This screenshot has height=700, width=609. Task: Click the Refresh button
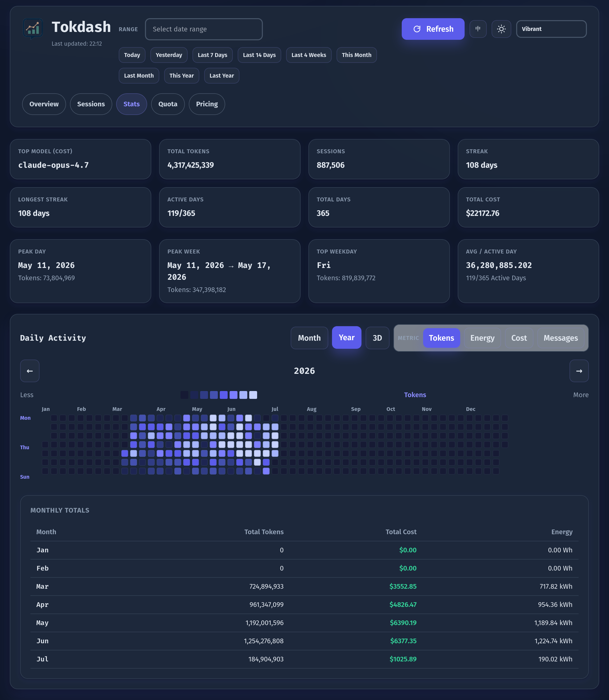(x=433, y=29)
